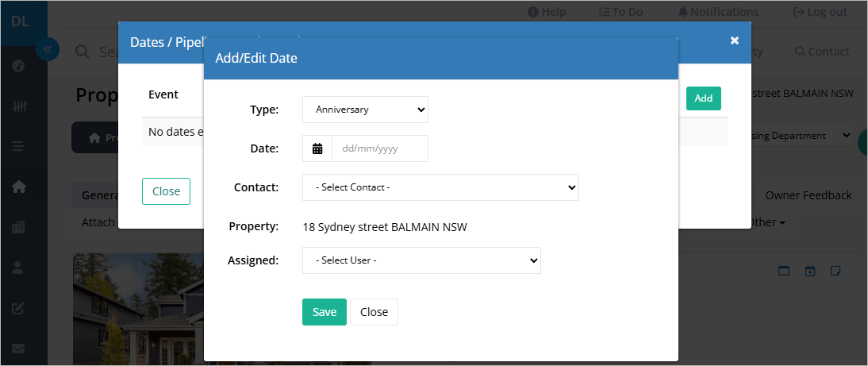Click the search magnifier icon
The height and width of the screenshot is (366, 868).
point(83,52)
